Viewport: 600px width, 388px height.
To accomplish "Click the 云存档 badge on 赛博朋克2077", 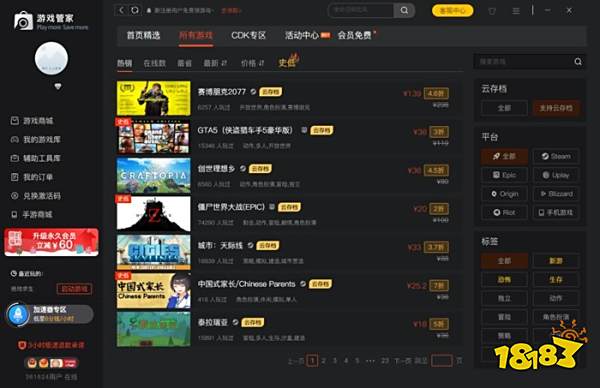I will click(271, 92).
